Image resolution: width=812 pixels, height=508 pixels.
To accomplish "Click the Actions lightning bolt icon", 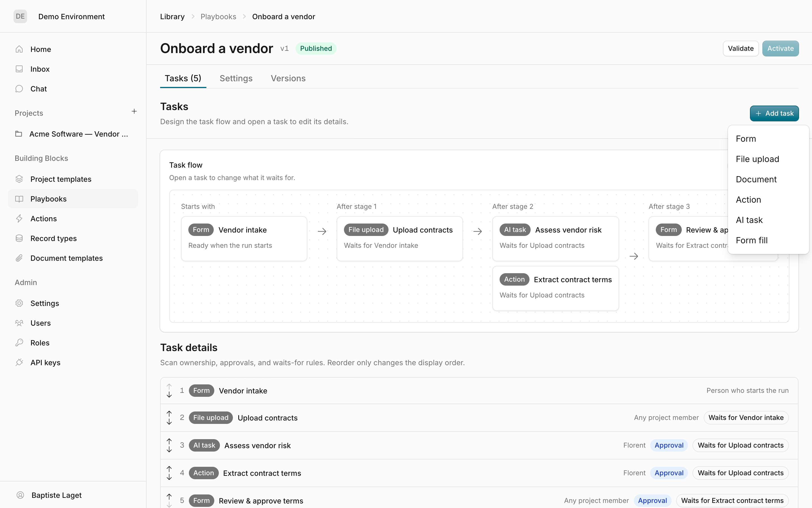I will pyautogui.click(x=19, y=218).
